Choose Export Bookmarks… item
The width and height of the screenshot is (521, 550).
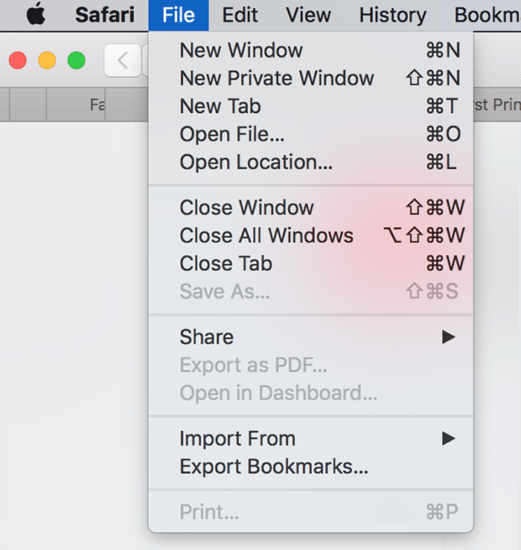[311, 467]
